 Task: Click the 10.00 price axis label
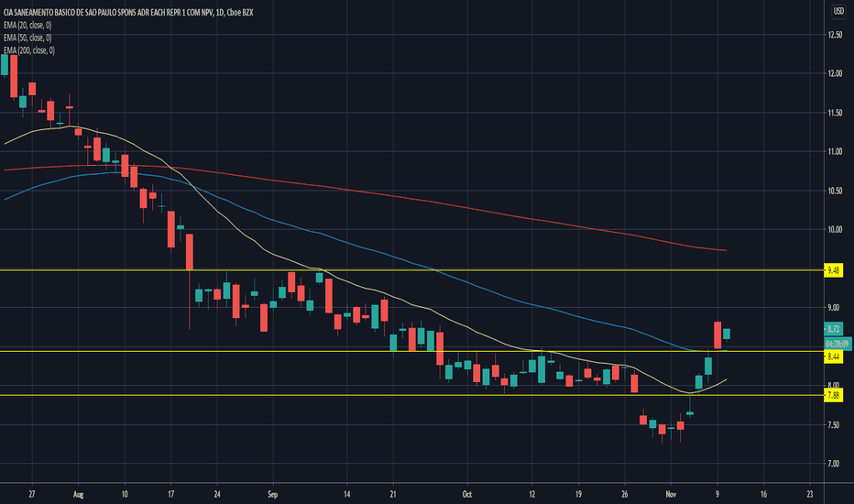tap(835, 229)
